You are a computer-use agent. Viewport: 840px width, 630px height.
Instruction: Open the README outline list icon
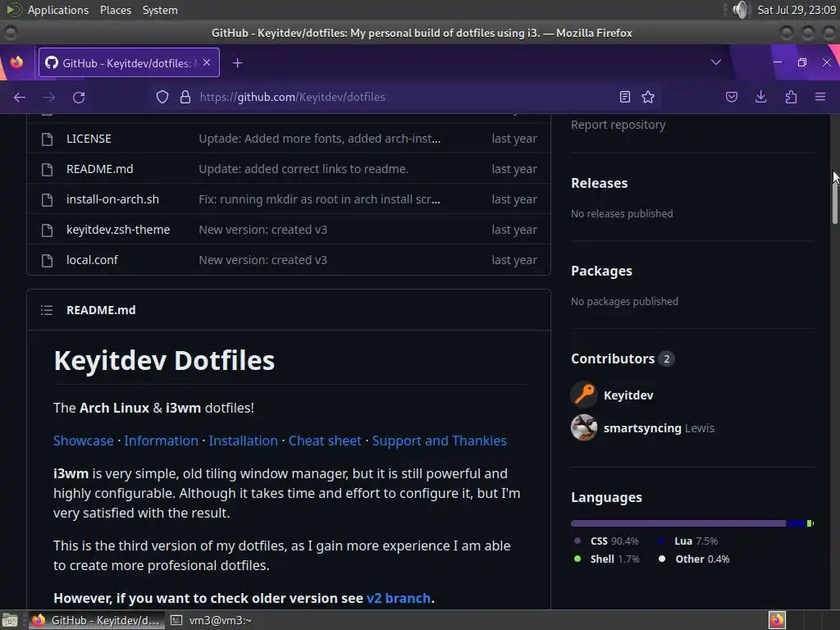tap(47, 310)
